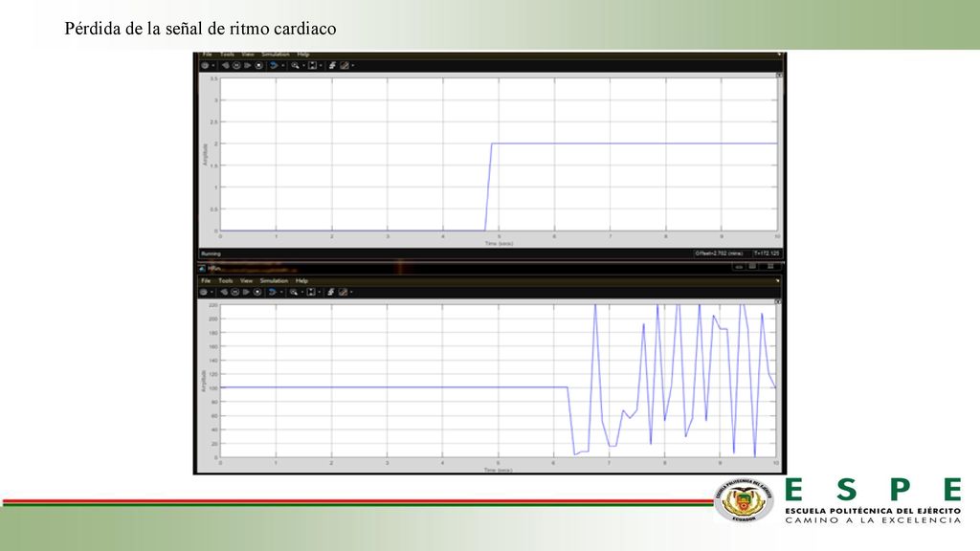This screenshot has height=551, width=980.
Task: Open the axes scaling dropdown arrow in the lower scope
Action: point(320,293)
